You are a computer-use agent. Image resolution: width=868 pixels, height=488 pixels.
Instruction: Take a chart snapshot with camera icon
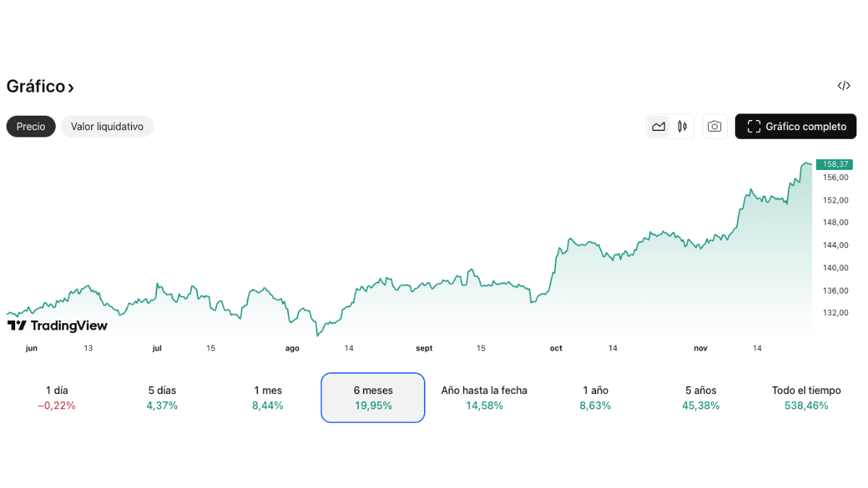pyautogui.click(x=715, y=127)
